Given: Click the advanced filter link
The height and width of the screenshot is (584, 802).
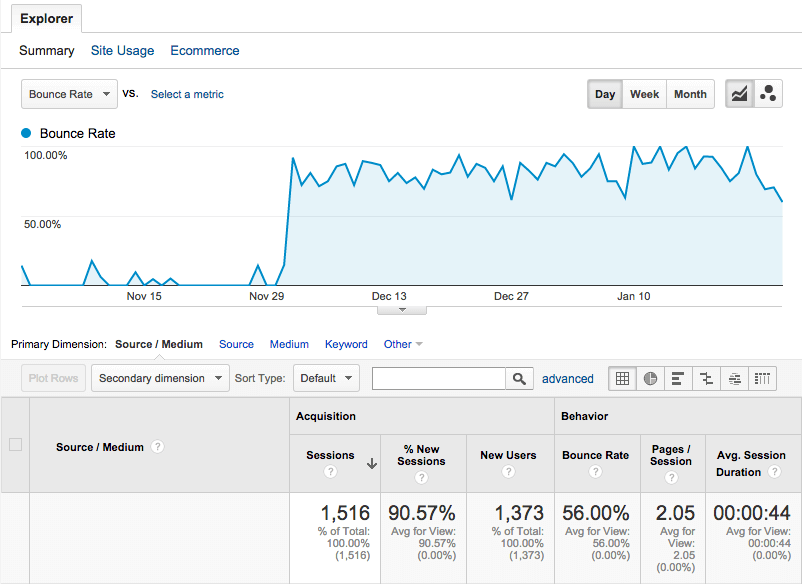Looking at the screenshot, I should click(x=568, y=379).
